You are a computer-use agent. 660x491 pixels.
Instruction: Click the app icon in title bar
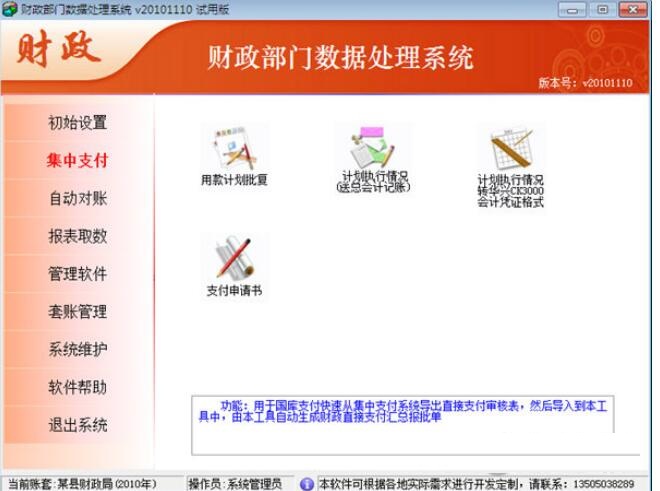[9, 9]
